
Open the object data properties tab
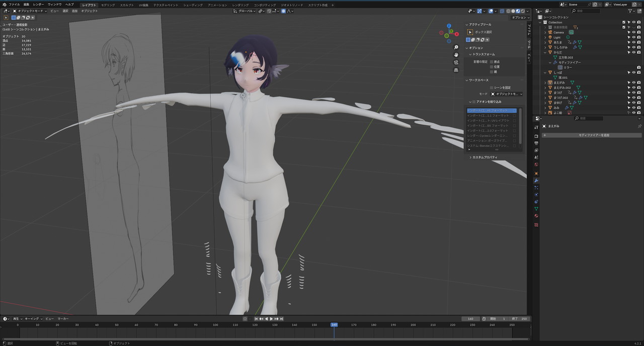[x=536, y=208]
